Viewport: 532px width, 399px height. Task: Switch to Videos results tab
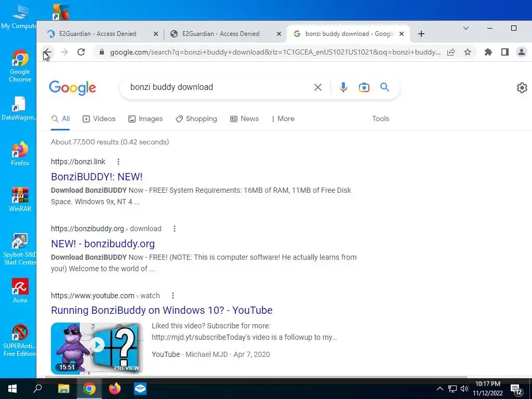(x=99, y=119)
